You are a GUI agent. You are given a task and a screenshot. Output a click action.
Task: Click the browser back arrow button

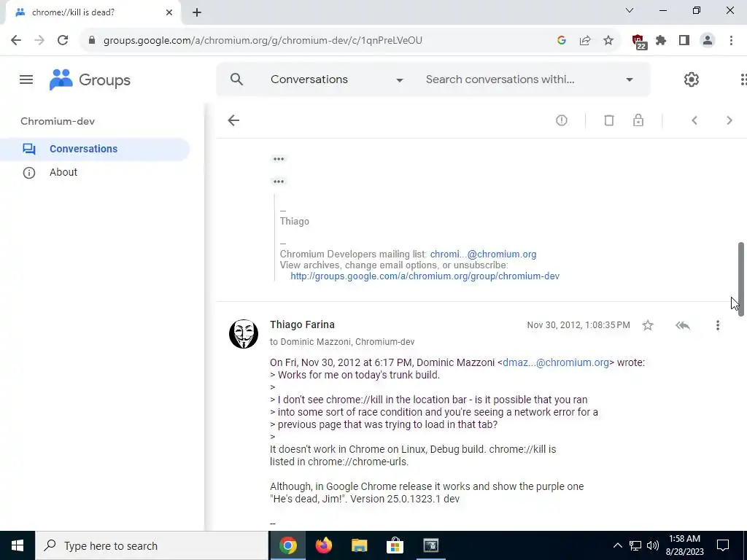(16, 41)
